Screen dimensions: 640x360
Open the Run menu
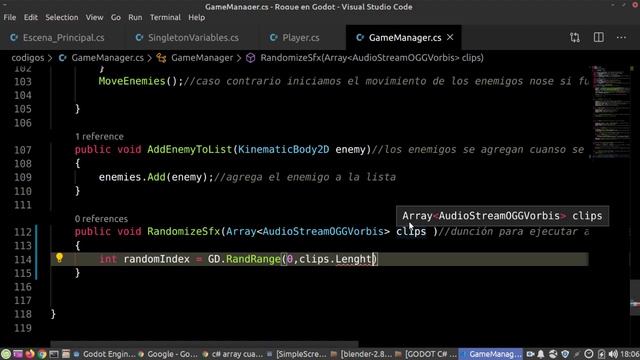click(135, 18)
